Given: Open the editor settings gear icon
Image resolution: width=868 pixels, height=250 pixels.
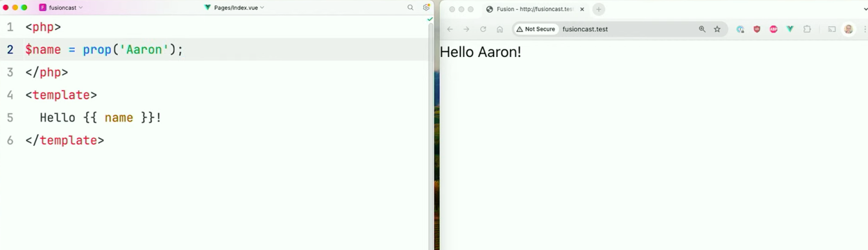Looking at the screenshot, I should point(427,8).
